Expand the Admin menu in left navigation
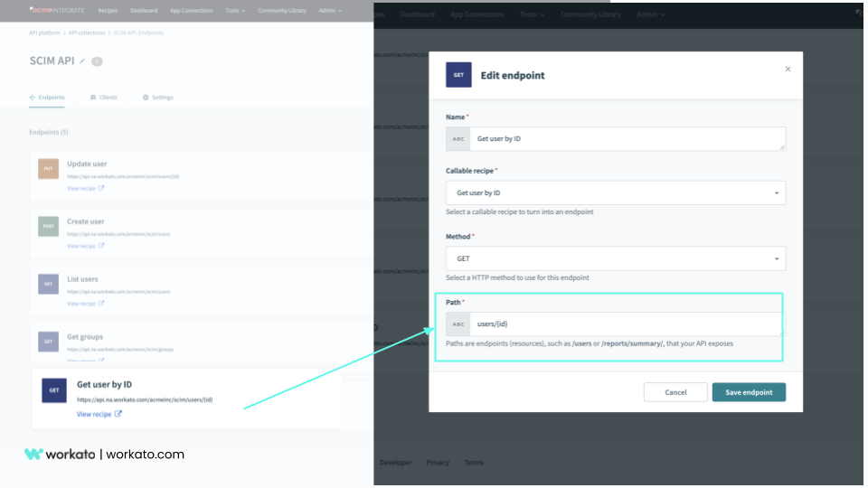Viewport: 868px width, 488px height. 330,11
